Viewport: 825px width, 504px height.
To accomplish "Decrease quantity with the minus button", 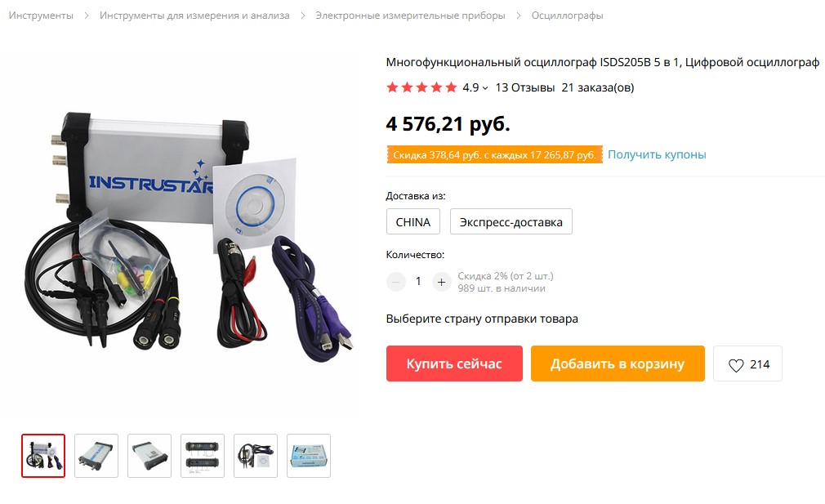I will click(x=395, y=282).
